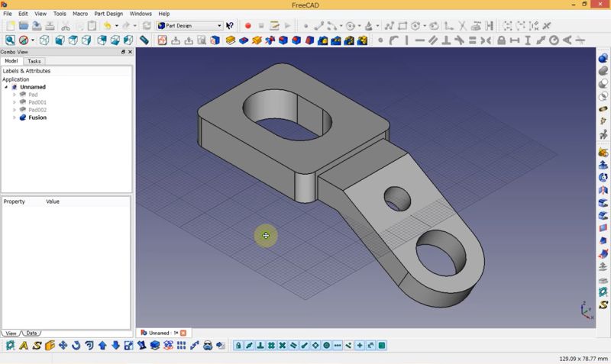
Task: Click Create new sketch icon
Action: [162, 40]
